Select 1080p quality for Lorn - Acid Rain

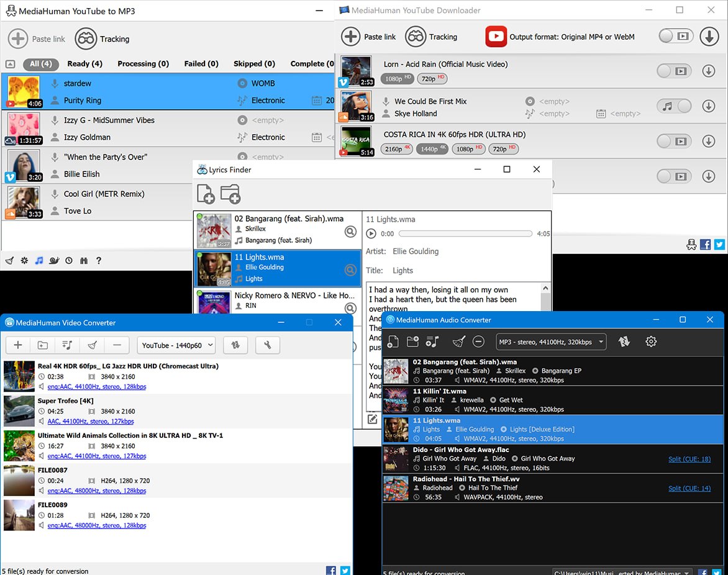pos(398,78)
